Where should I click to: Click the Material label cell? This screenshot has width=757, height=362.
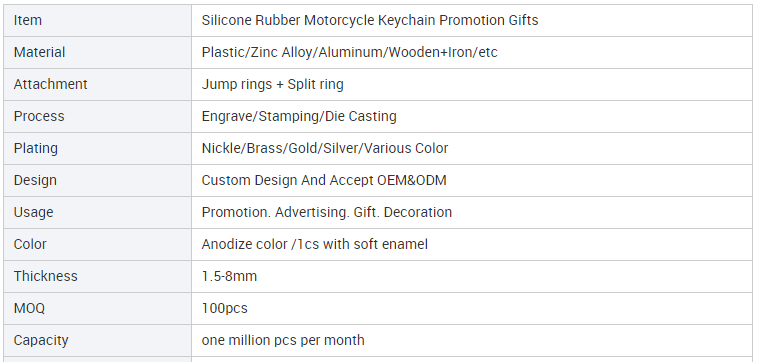(x=98, y=52)
